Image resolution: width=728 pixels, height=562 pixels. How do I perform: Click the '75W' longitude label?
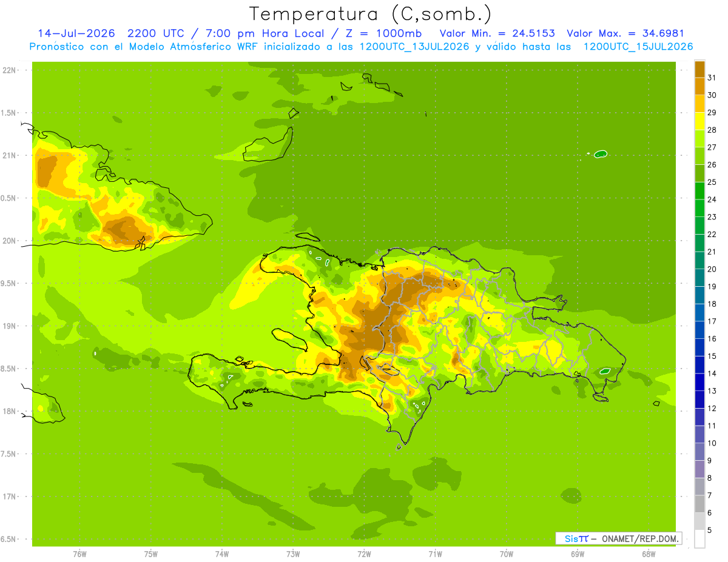tap(151, 554)
